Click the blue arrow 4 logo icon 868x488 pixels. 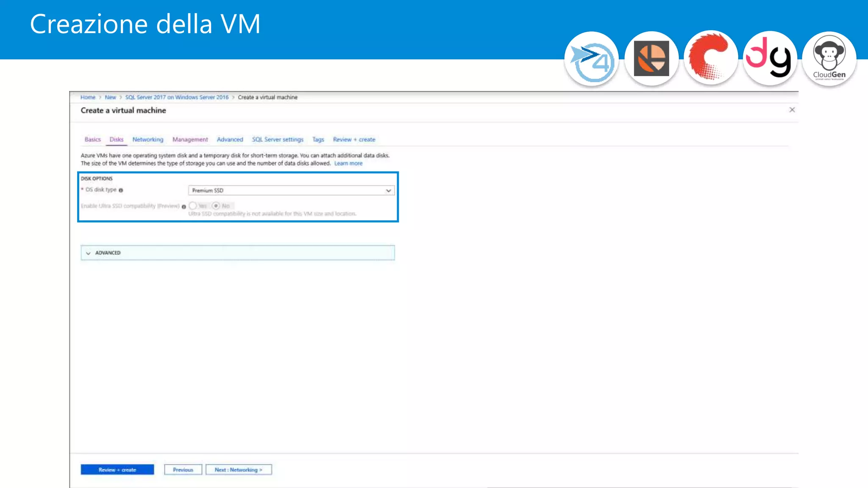click(591, 59)
